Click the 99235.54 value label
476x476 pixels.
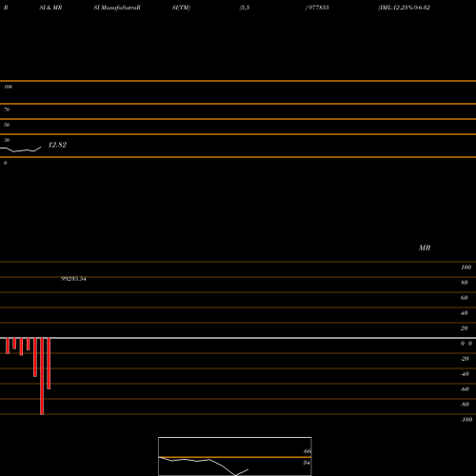(73, 279)
